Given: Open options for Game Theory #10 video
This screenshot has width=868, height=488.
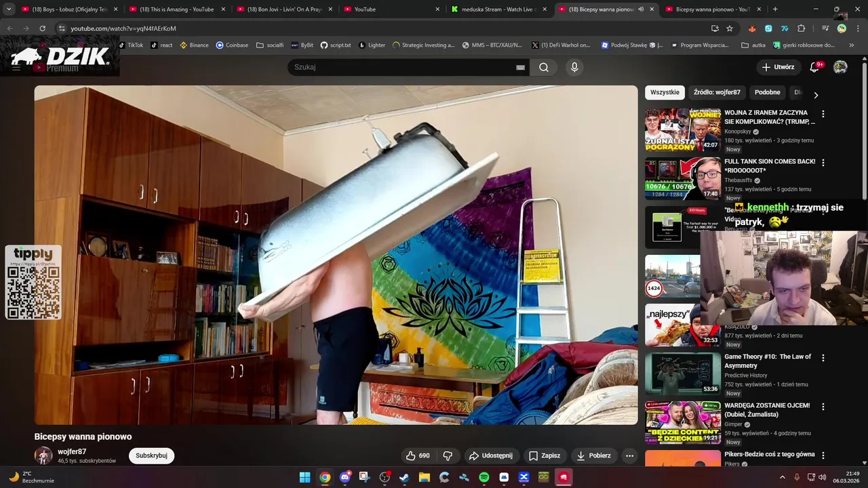Looking at the screenshot, I should (823, 358).
